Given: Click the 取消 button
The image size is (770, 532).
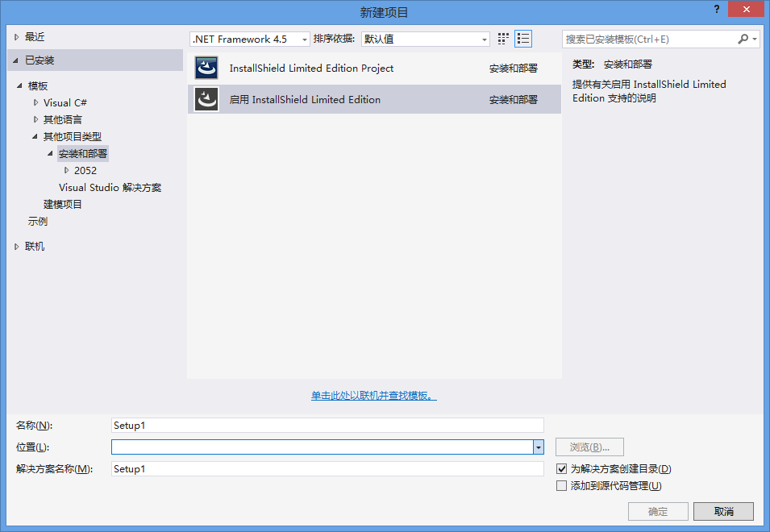Looking at the screenshot, I should tap(722, 511).
